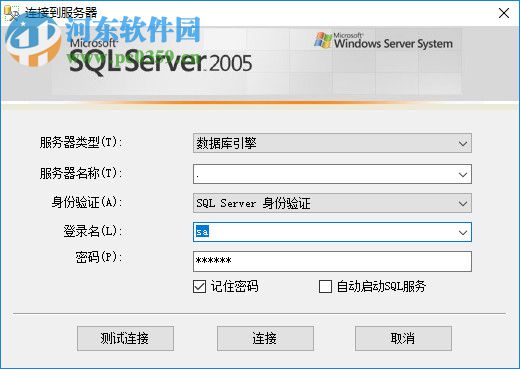520x369 pixels.
Task: Click the 密码(P) label
Action: pyautogui.click(x=99, y=257)
